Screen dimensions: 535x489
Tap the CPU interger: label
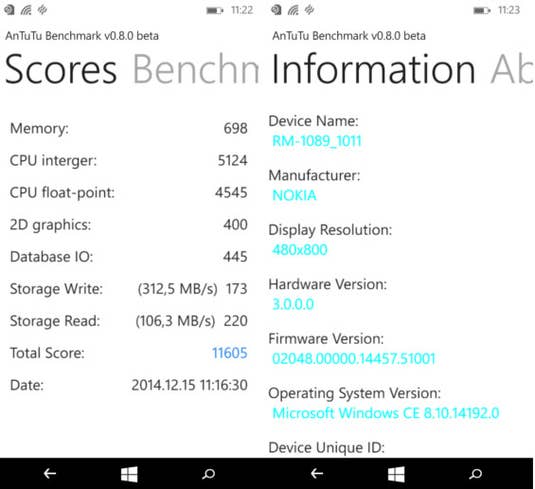(54, 161)
